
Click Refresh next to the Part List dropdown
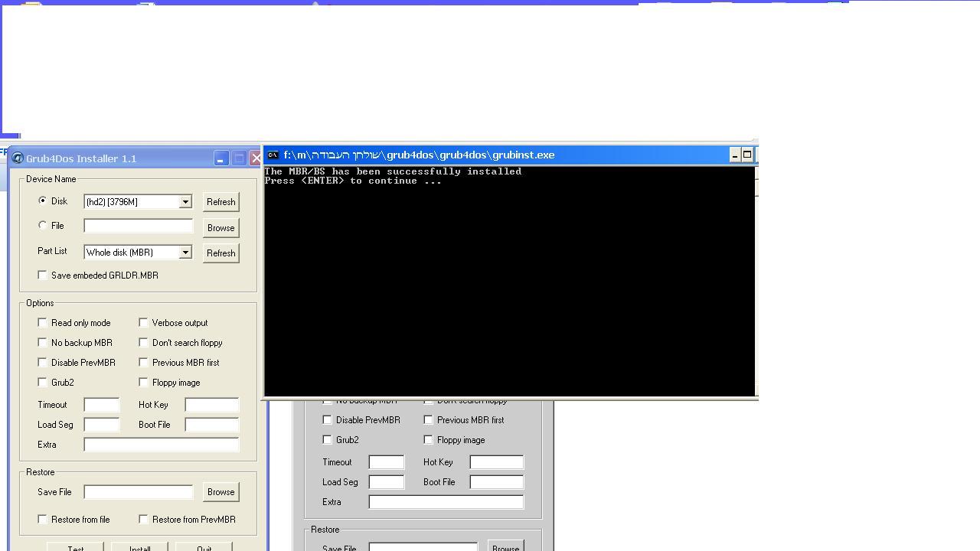tap(220, 253)
